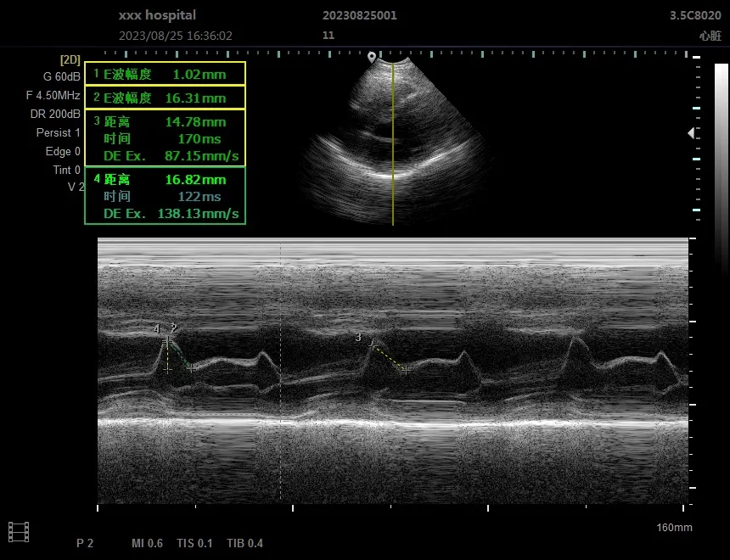Select measurement 3 距离 14.78mm result
The height and width of the screenshot is (560, 730).
tap(165, 122)
